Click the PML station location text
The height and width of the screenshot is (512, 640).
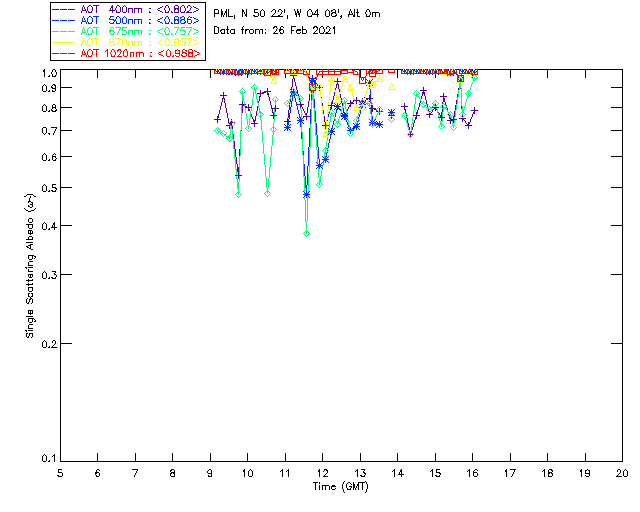[x=297, y=14]
